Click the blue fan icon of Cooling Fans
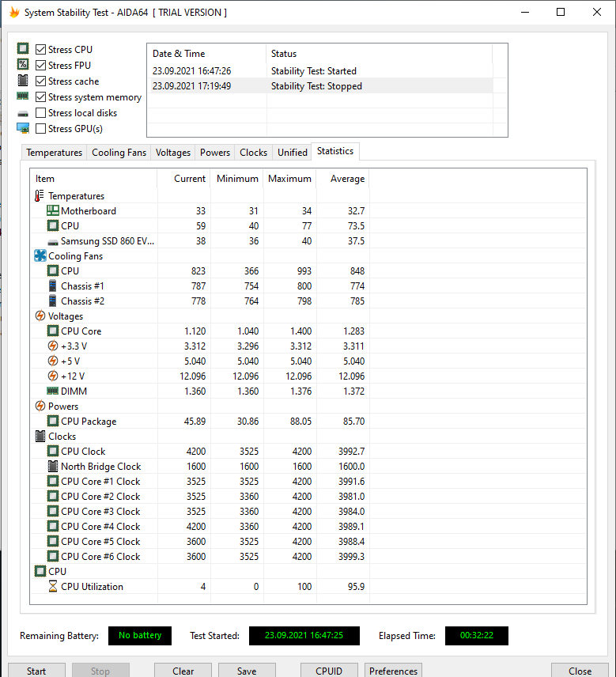The width and height of the screenshot is (616, 677). coord(40,256)
